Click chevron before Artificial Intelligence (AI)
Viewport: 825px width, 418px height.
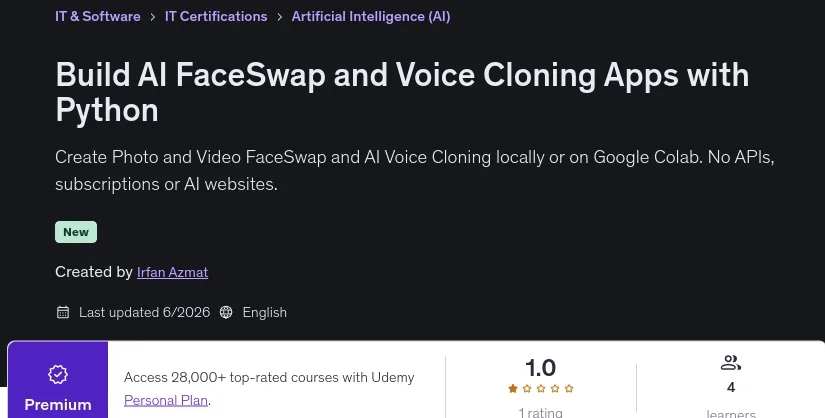[279, 17]
